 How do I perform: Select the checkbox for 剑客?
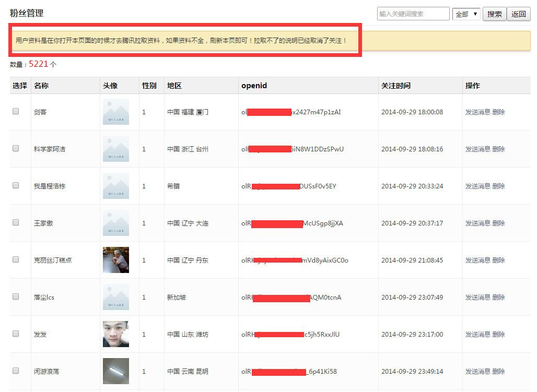tap(16, 111)
